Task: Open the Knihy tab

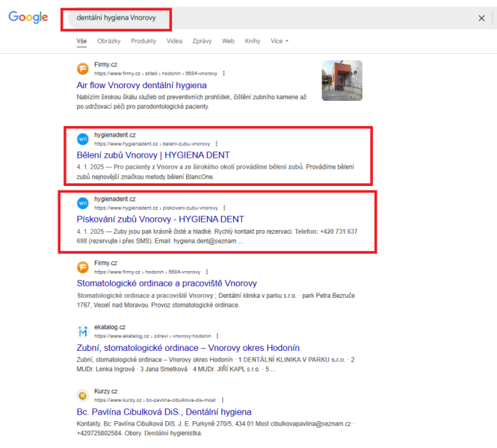Action: point(253,41)
